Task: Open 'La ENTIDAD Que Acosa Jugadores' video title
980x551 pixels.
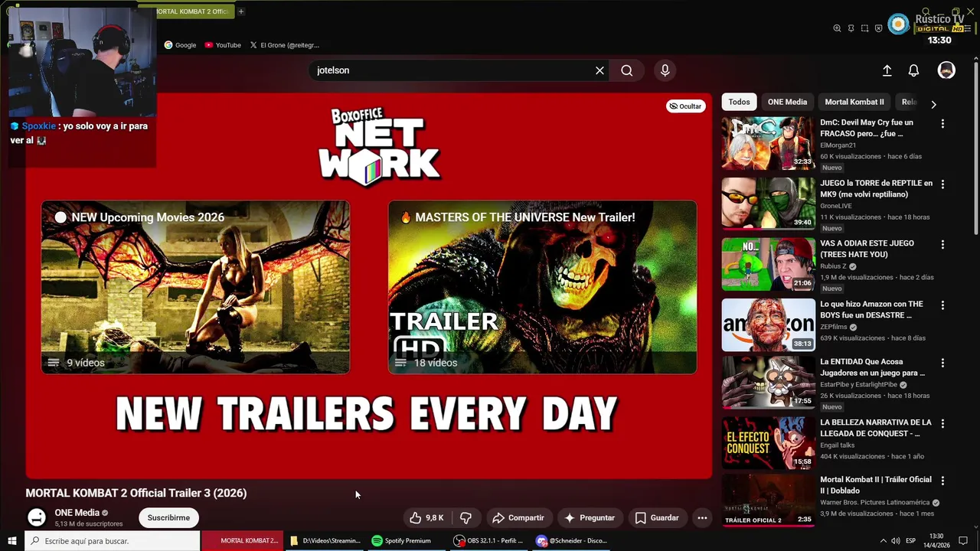Action: pos(872,367)
